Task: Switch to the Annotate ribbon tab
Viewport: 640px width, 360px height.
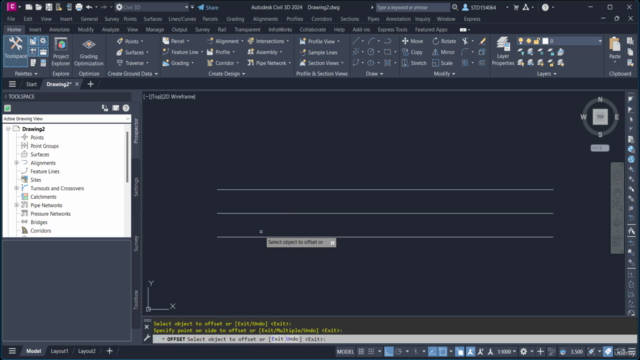Action: 59,30
